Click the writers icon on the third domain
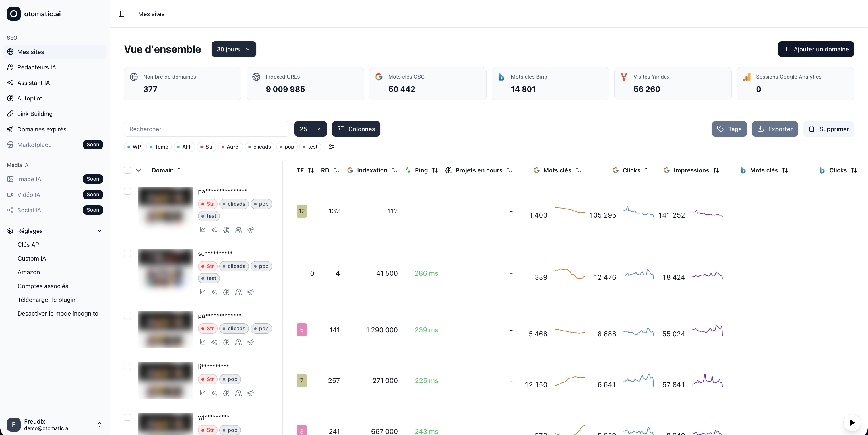This screenshot has height=435, width=868. tap(239, 342)
